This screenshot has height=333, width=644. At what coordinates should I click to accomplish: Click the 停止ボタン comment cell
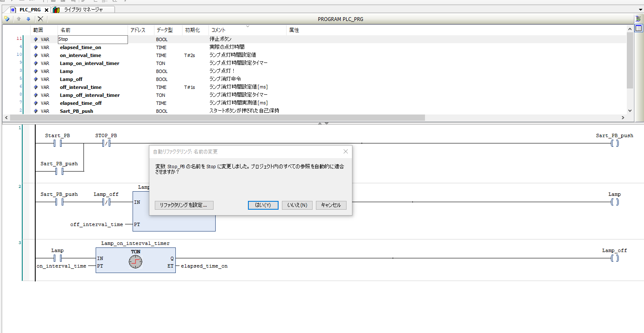pos(221,39)
